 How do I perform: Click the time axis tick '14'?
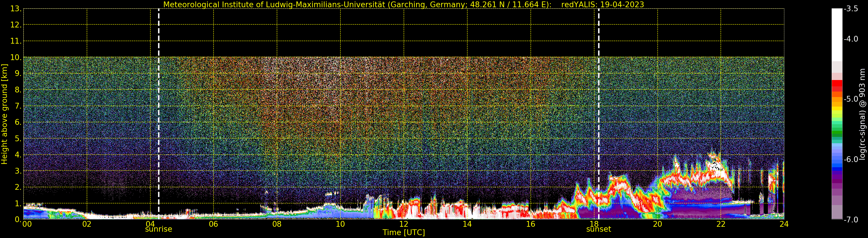(467, 224)
